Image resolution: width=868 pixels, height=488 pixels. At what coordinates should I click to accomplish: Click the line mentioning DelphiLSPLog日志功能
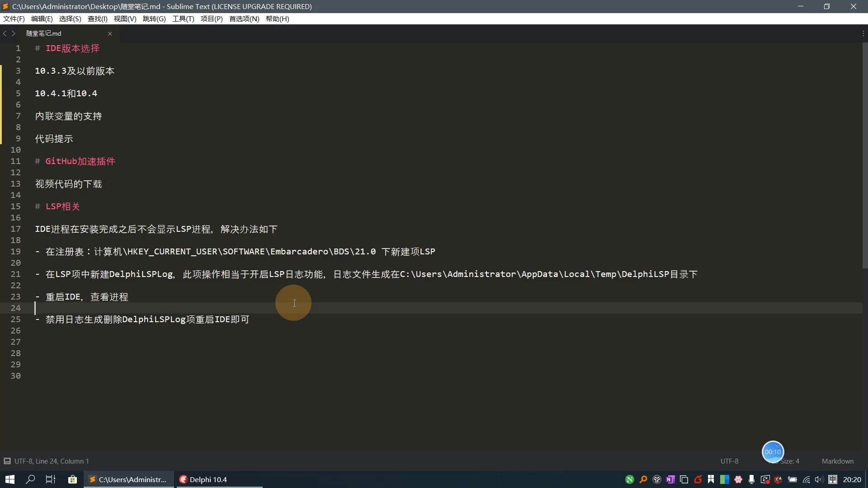(x=366, y=274)
